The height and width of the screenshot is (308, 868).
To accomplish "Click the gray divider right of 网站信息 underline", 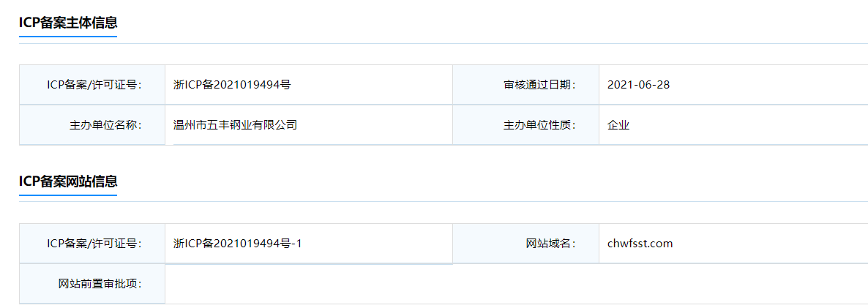I will coord(490,201).
